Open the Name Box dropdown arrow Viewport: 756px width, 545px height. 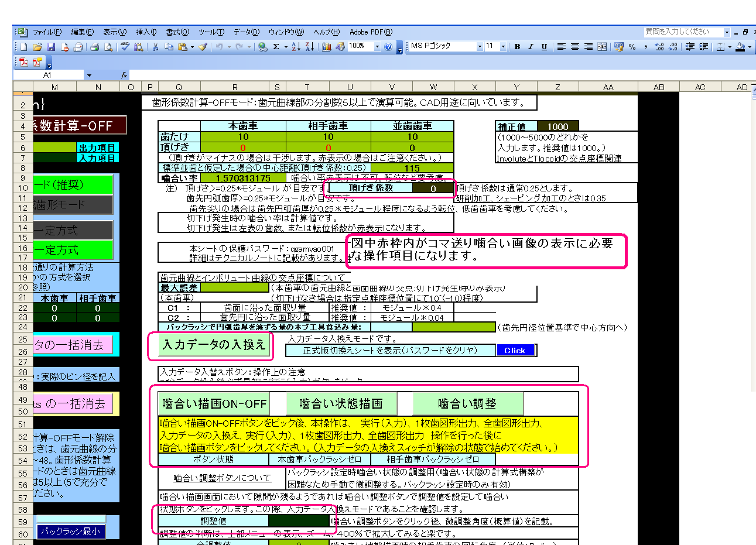pyautogui.click(x=89, y=75)
